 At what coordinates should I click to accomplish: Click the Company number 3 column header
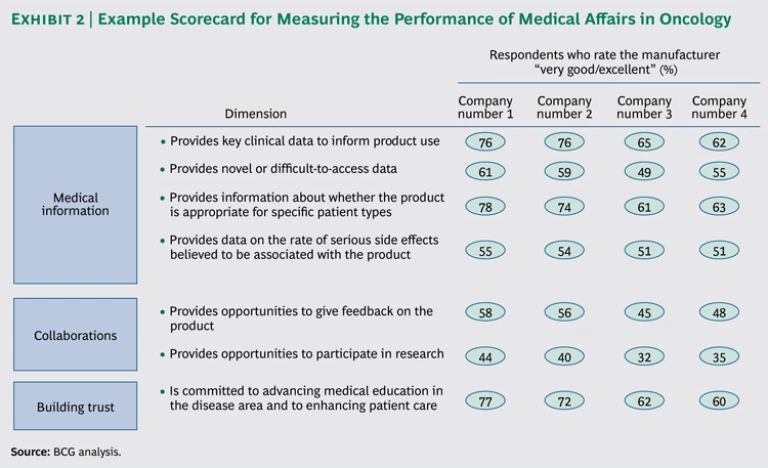643,107
